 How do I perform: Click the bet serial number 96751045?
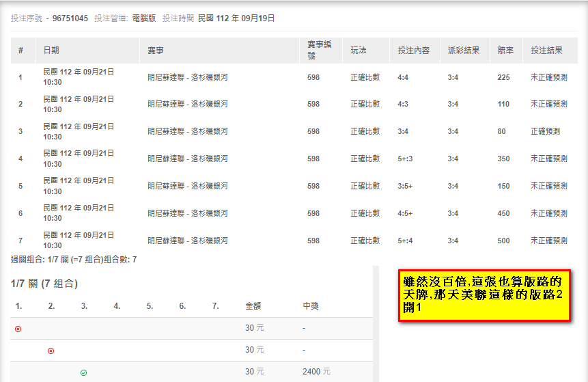coord(70,18)
